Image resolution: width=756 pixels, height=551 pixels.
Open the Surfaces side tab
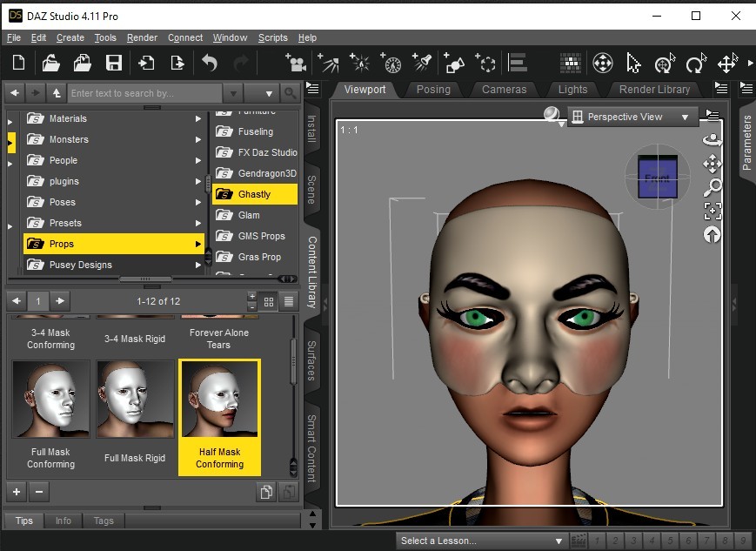(x=312, y=360)
